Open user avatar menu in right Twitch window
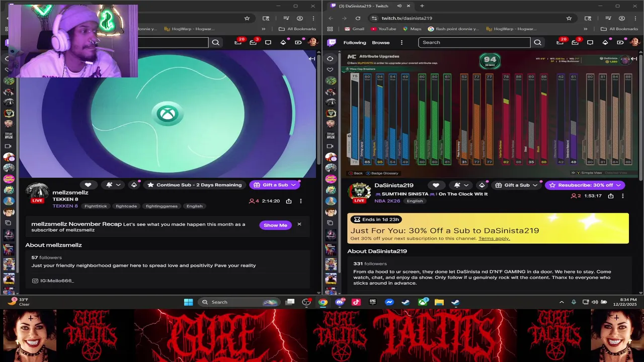Screen dimensions: 644x362 tap(634, 42)
